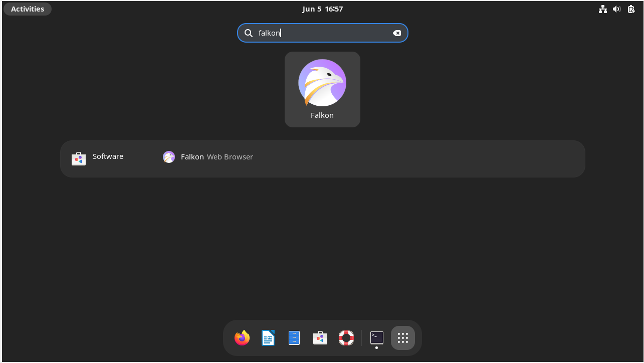Launch the Help application from the dock
Screen dimensions: 644x363
coord(346,337)
